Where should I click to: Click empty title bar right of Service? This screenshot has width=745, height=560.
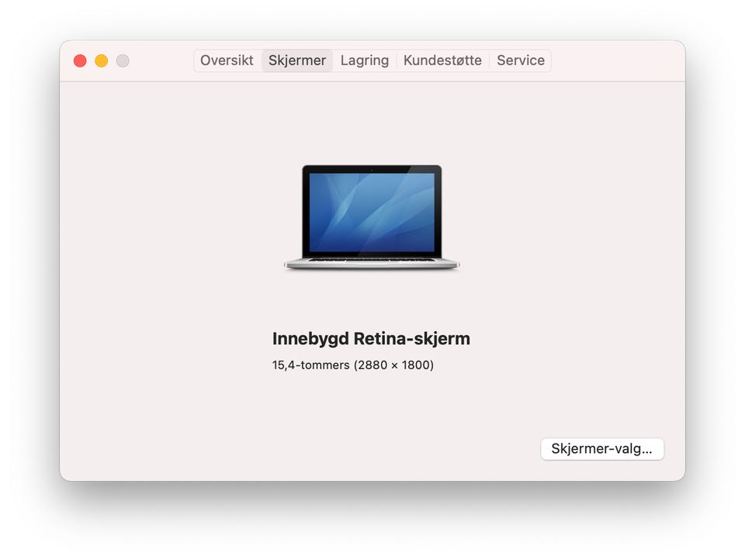618,60
